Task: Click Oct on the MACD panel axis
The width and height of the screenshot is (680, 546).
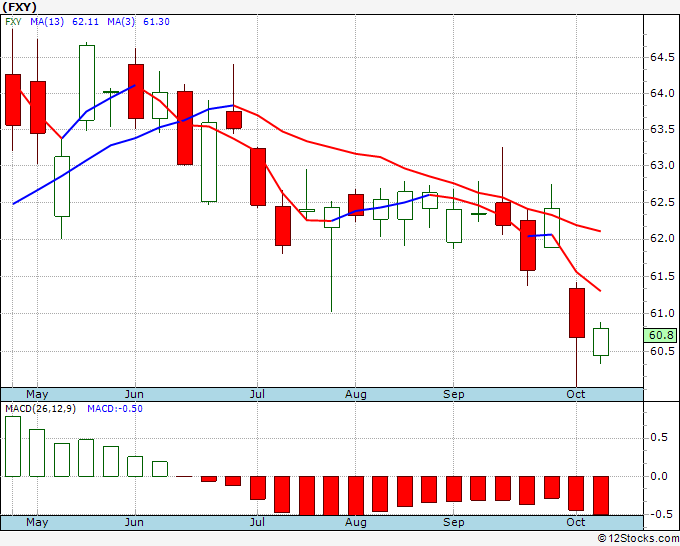Action: tap(576, 523)
